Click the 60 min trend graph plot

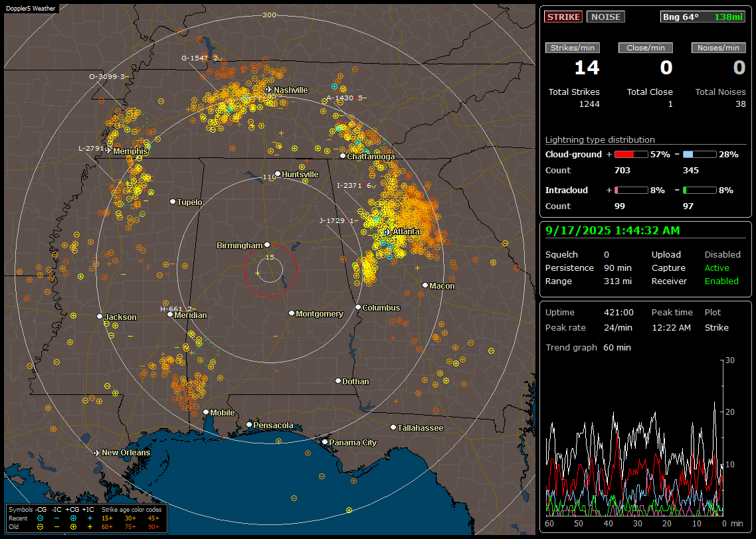click(x=634, y=438)
